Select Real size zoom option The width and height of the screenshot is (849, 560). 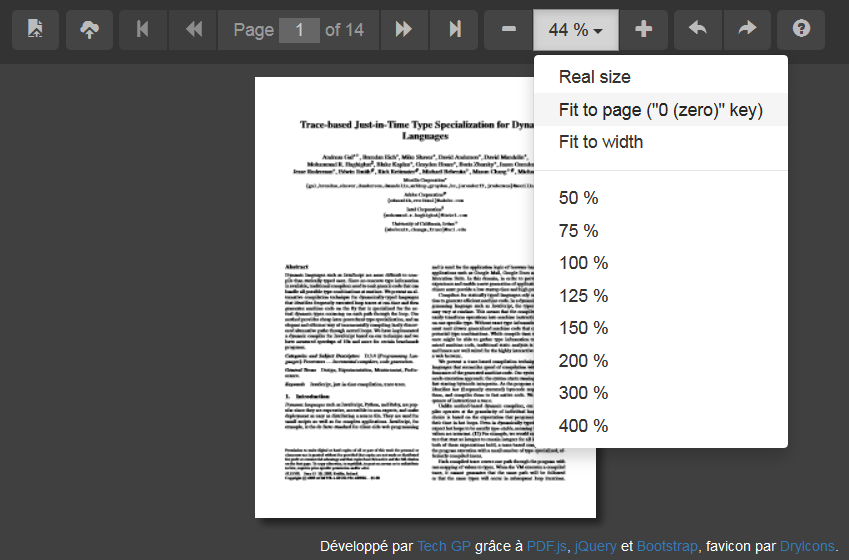[x=661, y=77]
